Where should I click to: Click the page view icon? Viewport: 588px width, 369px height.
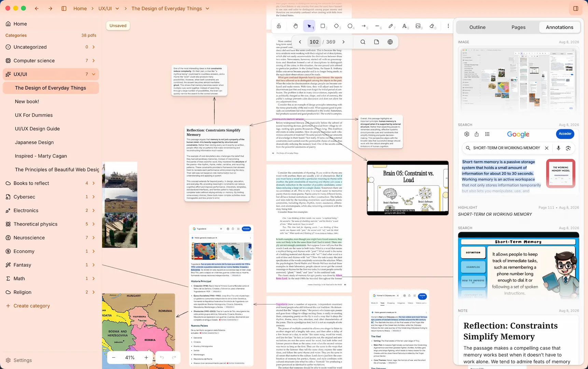pos(377,42)
